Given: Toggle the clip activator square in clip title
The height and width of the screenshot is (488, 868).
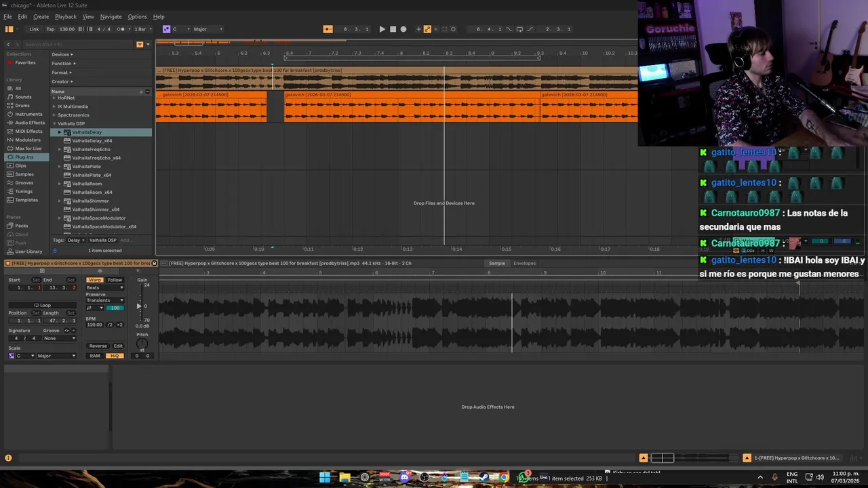Looking at the screenshot, I should point(7,263).
